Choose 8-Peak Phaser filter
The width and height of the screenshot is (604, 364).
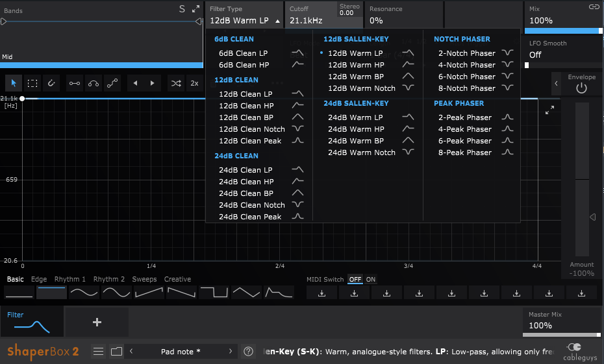[475, 152]
